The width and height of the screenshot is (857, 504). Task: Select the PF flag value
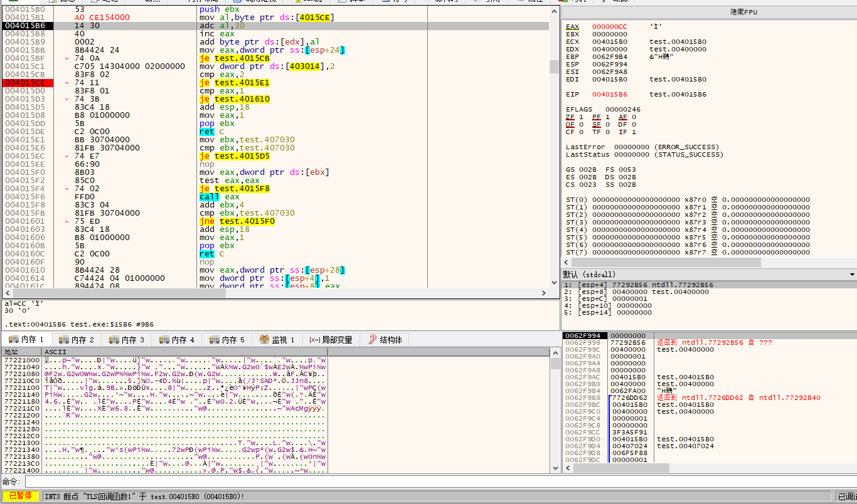[x=607, y=117]
